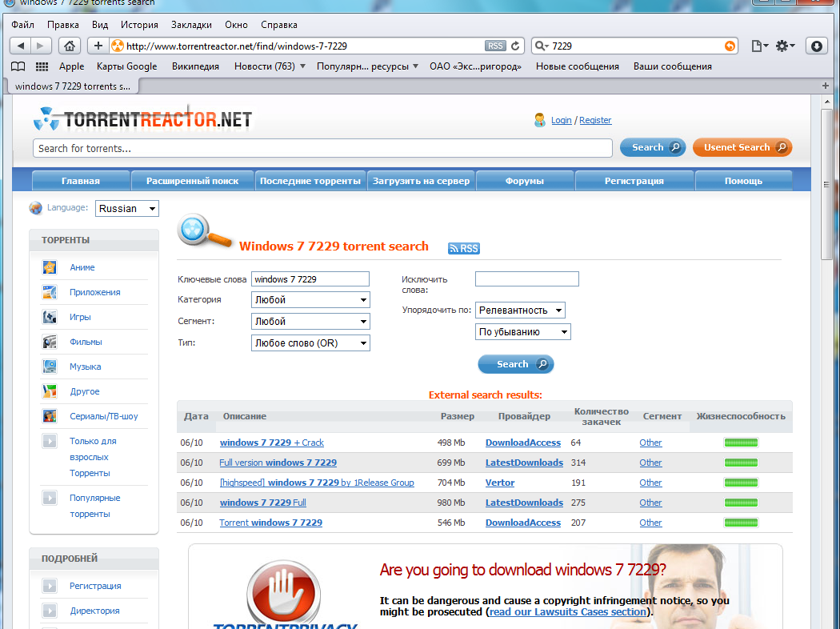Open the Форумы navigation tab
This screenshot has height=629, width=840.
[525, 181]
